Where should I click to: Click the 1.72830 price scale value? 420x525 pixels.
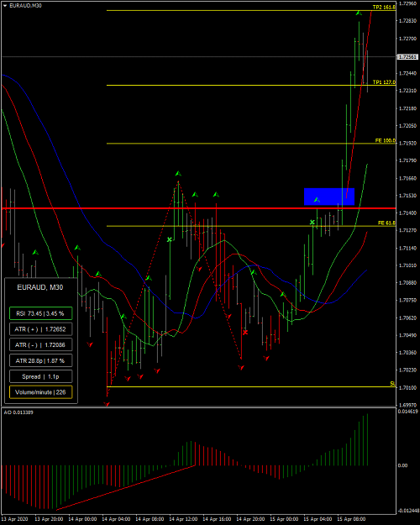pyautogui.click(x=407, y=21)
